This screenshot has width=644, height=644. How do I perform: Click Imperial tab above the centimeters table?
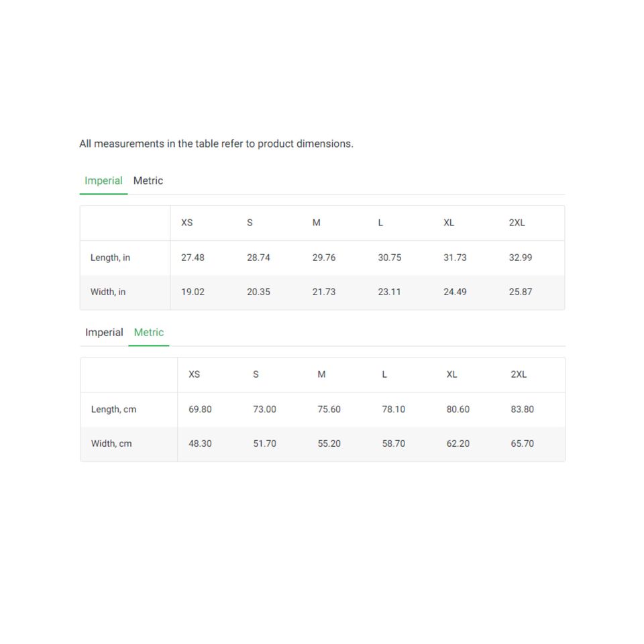pos(104,333)
